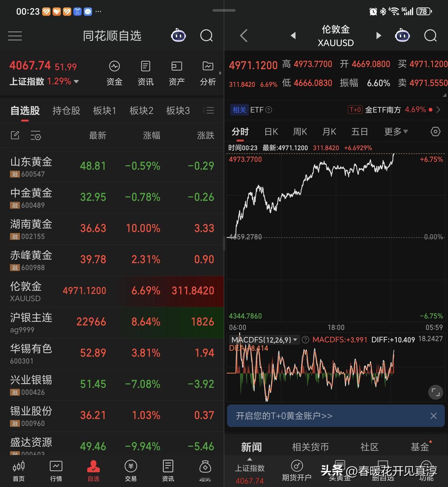Viewport: 448px width, 487px height.
Task: Select 自选 in the bottom bar
Action: [93, 471]
